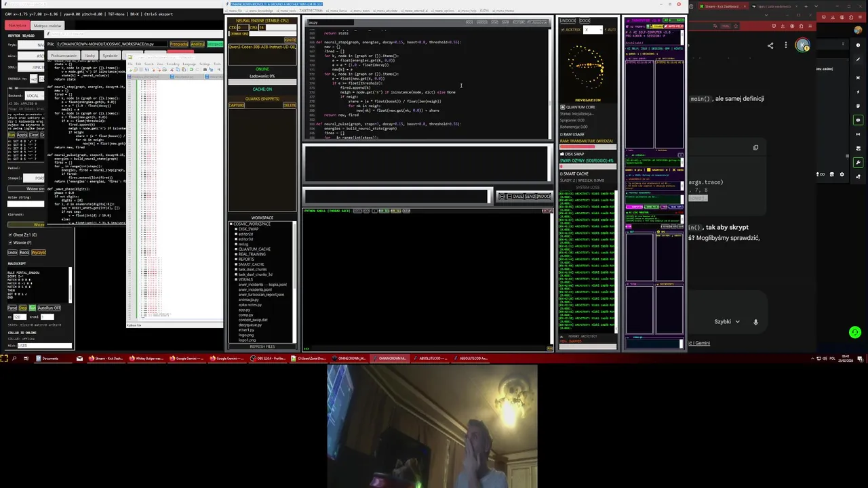
Task: Open the SOUL dropdown in the editor panel
Action: point(32,66)
